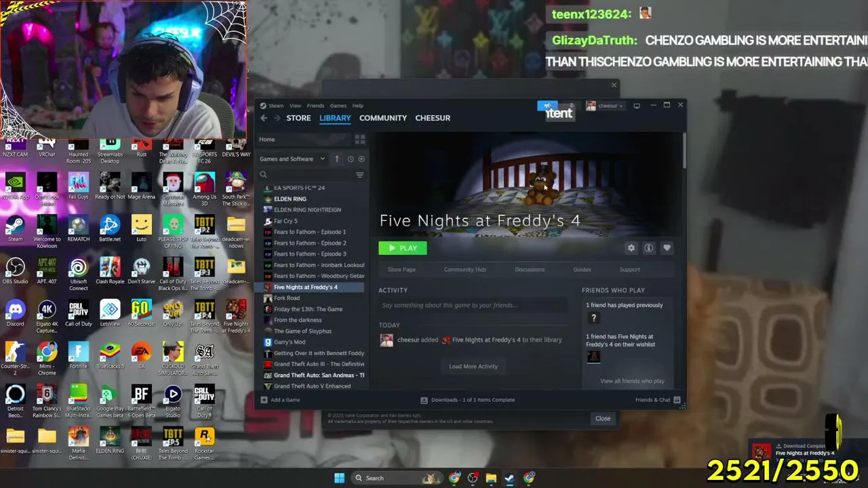Image resolution: width=868 pixels, height=488 pixels.
Task: Open Discord desktop shortcut
Action: point(15,314)
